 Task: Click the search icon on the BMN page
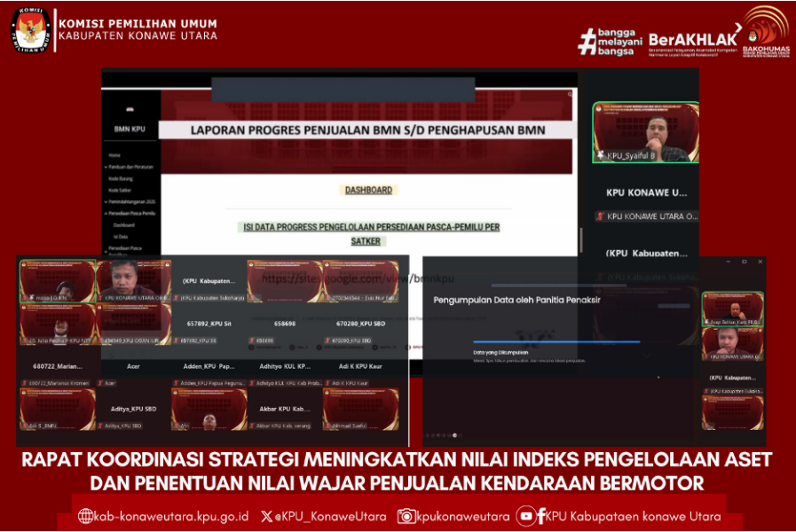570,93
